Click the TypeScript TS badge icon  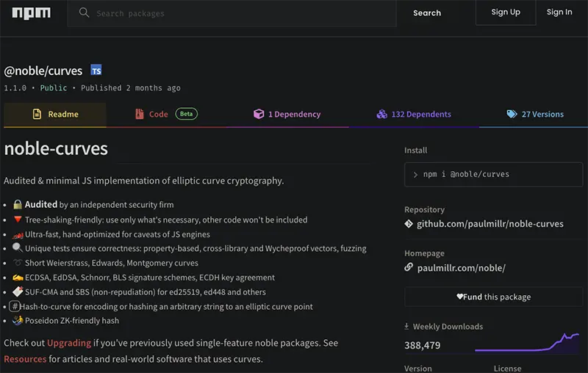tap(96, 70)
